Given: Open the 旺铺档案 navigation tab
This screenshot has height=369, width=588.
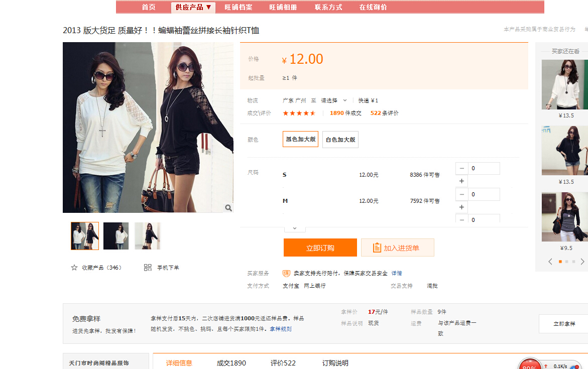Looking at the screenshot, I should pos(239,7).
